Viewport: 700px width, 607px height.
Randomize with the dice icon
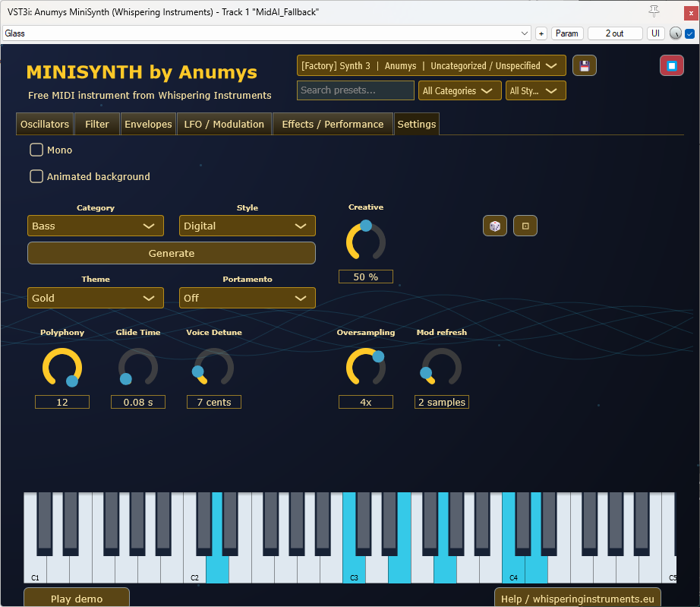(495, 226)
